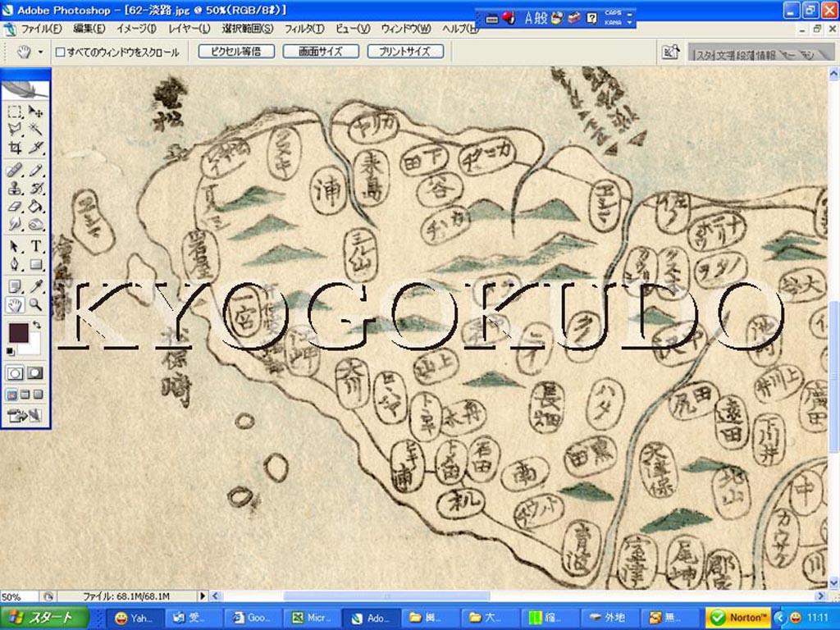Screen dimensions: 840x630
Task: Select the Clone Stamp tool
Action: (x=15, y=189)
